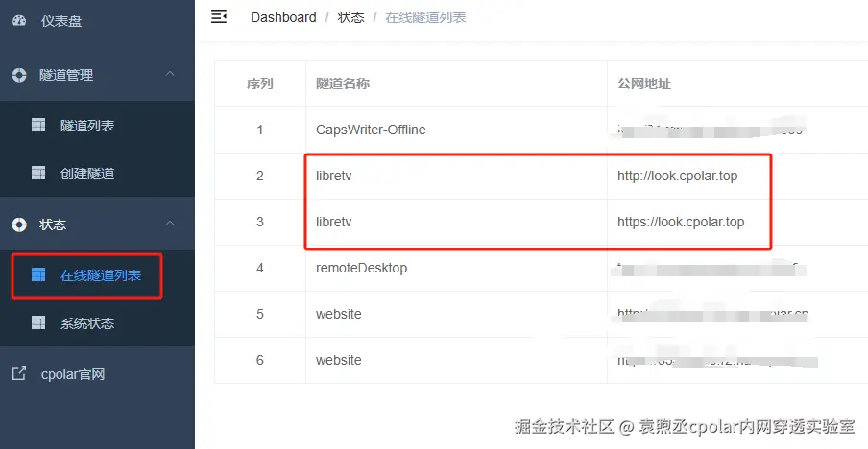This screenshot has width=868, height=449.
Task: Click 状态 in the breadcrumb
Action: (351, 17)
